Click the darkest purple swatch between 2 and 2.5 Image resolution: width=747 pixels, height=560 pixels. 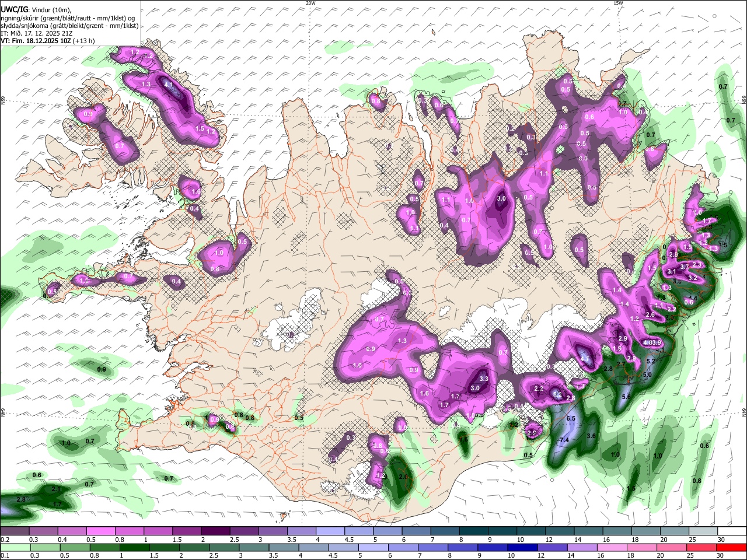point(215,531)
